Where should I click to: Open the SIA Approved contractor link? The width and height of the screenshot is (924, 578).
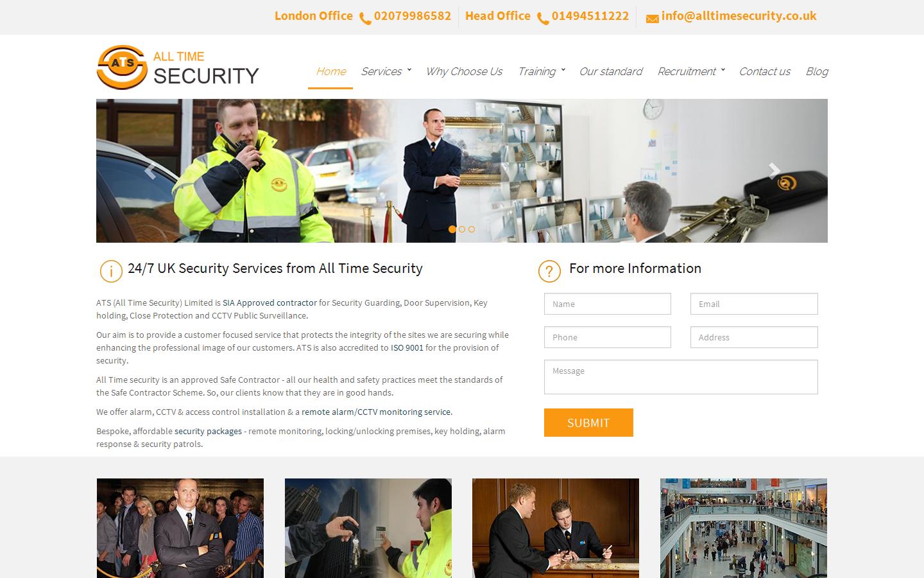269,302
